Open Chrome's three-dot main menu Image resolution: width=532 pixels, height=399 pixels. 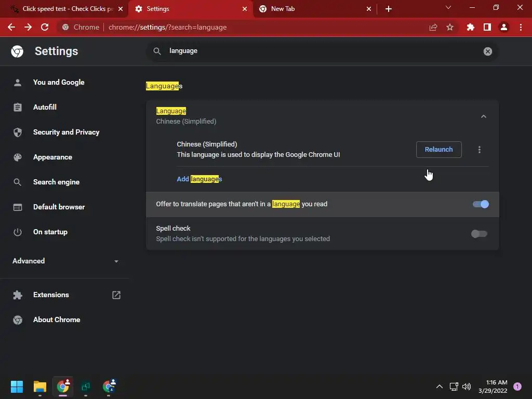pyautogui.click(x=521, y=27)
